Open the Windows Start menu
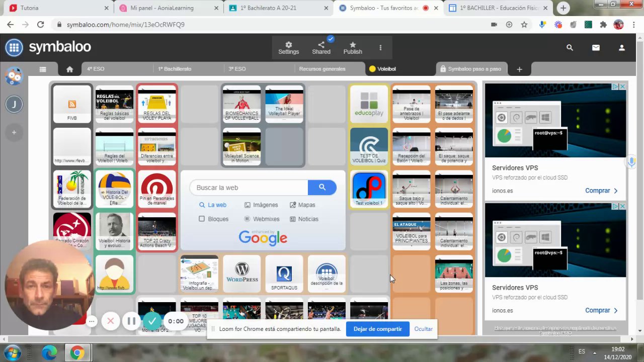The image size is (644, 362). [12, 352]
